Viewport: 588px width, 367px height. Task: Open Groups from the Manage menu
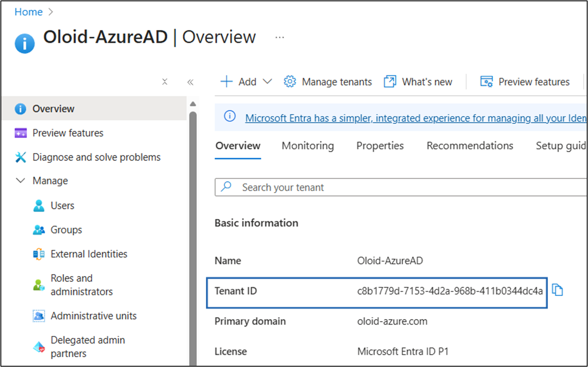point(66,230)
